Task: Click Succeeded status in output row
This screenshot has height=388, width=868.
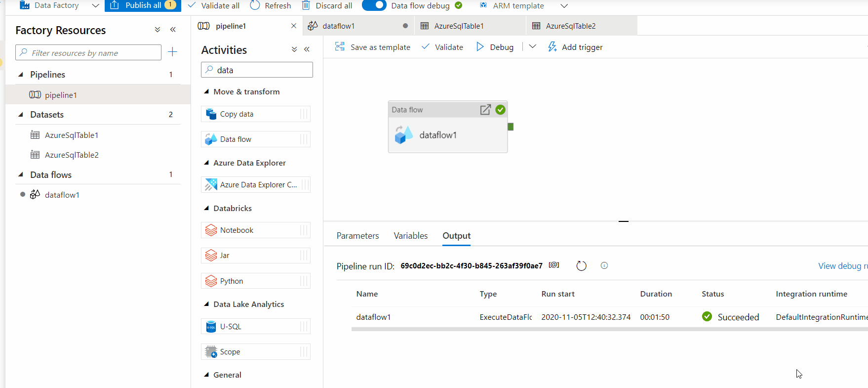Action: (x=730, y=317)
